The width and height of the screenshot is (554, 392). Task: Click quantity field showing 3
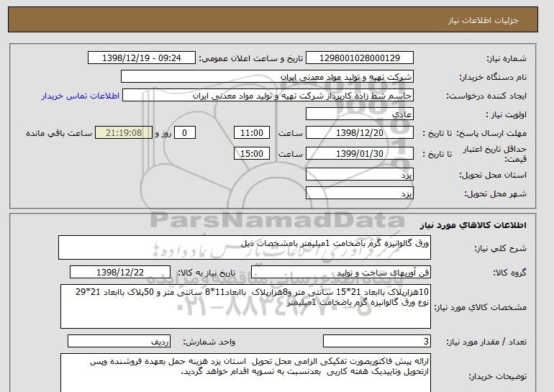click(376, 342)
